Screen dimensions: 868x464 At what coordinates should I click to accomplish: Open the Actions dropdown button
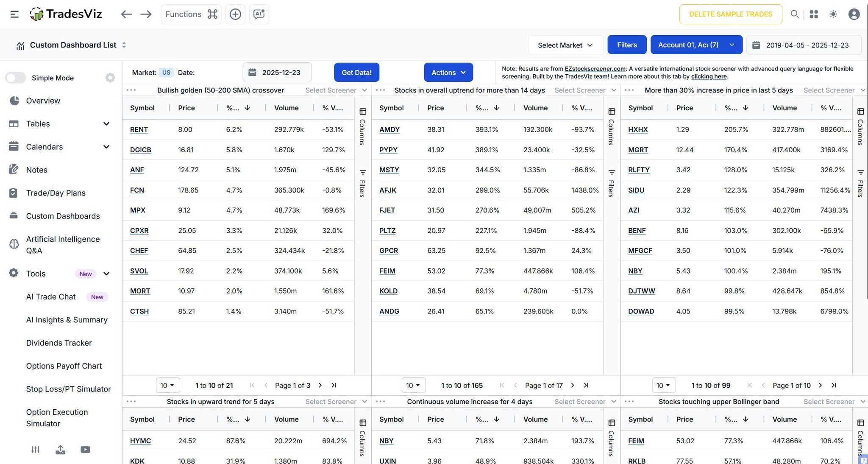coord(448,73)
